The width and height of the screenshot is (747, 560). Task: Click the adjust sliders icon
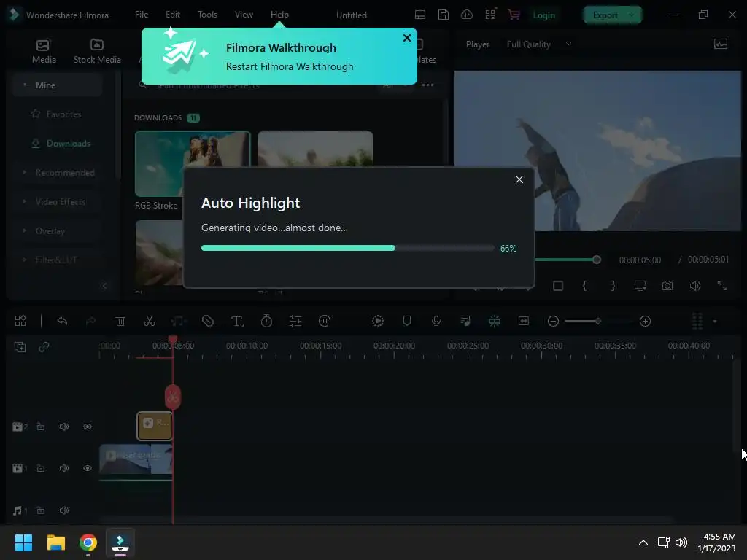295,321
